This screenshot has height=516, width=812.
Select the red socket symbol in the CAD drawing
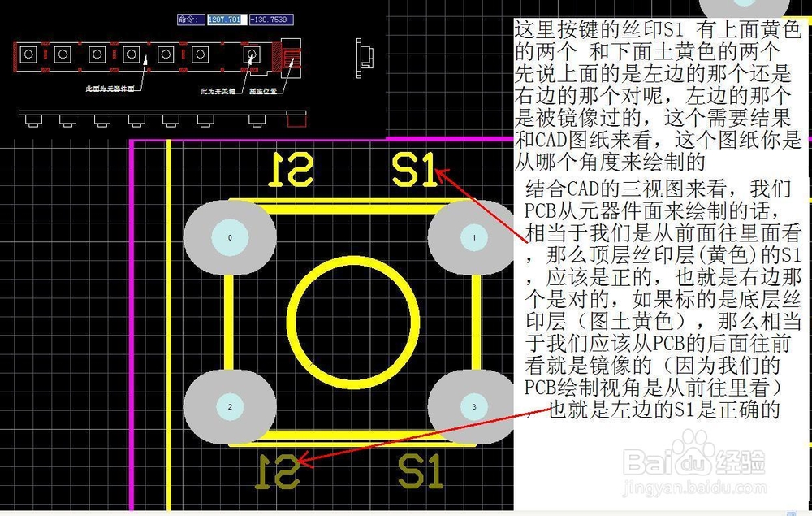290,57
